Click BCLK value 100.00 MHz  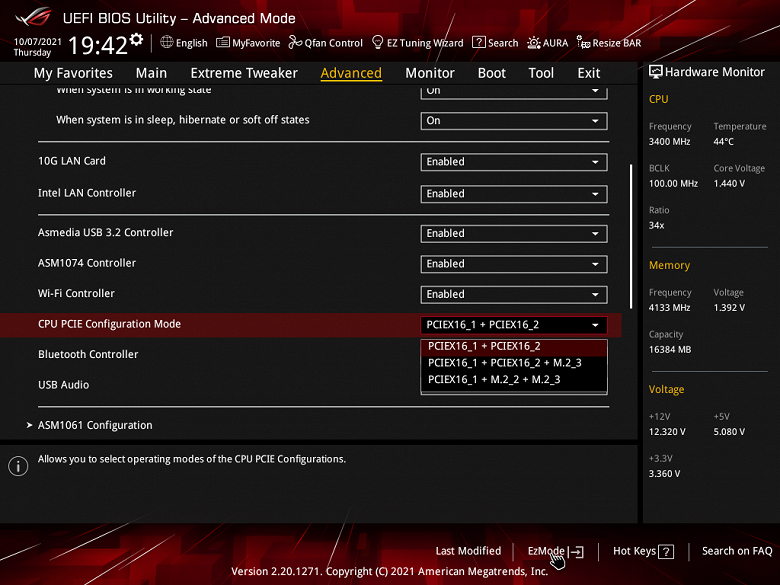coord(673,184)
